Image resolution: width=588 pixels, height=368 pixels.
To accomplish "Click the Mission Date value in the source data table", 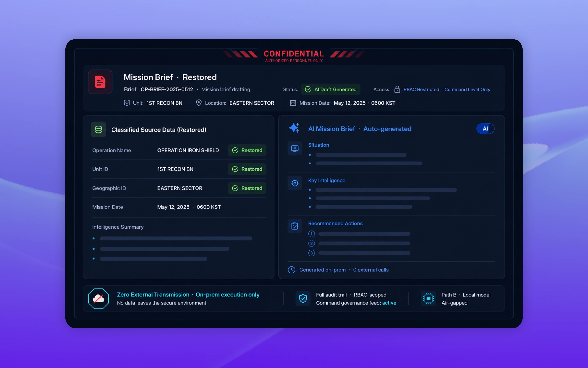I will [x=189, y=207].
